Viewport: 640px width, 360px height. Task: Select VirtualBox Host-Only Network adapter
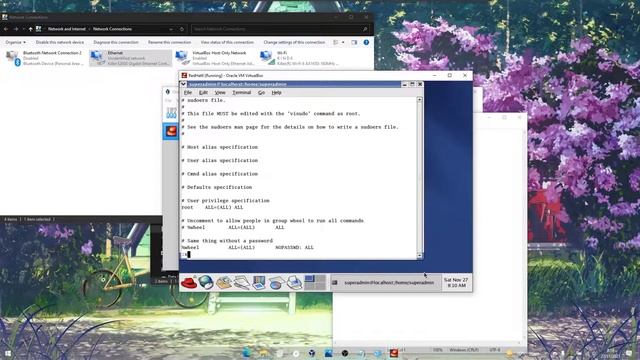click(215, 58)
